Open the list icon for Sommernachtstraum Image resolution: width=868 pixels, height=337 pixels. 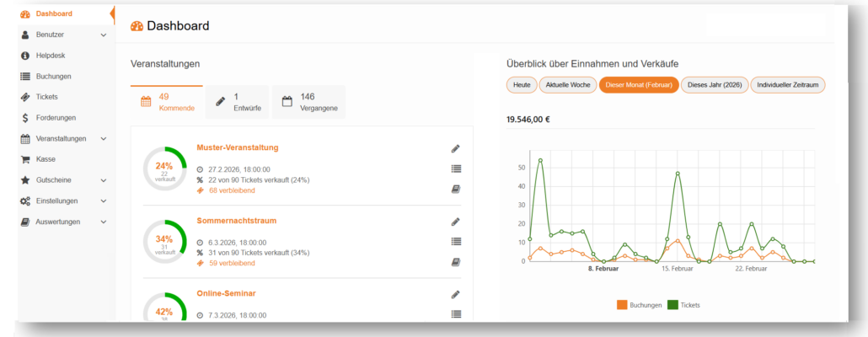(456, 242)
